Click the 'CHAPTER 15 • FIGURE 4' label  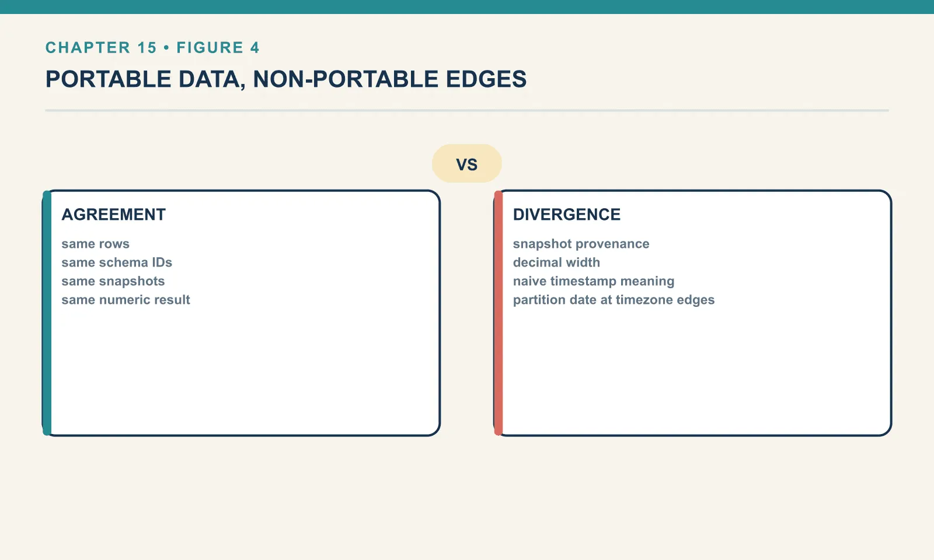click(x=152, y=48)
